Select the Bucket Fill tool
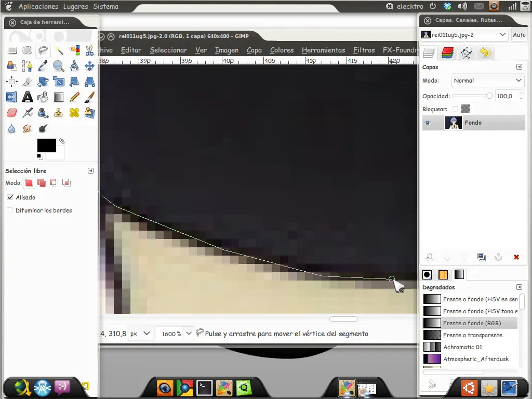Viewport: 532px width, 399px height. tap(43, 97)
